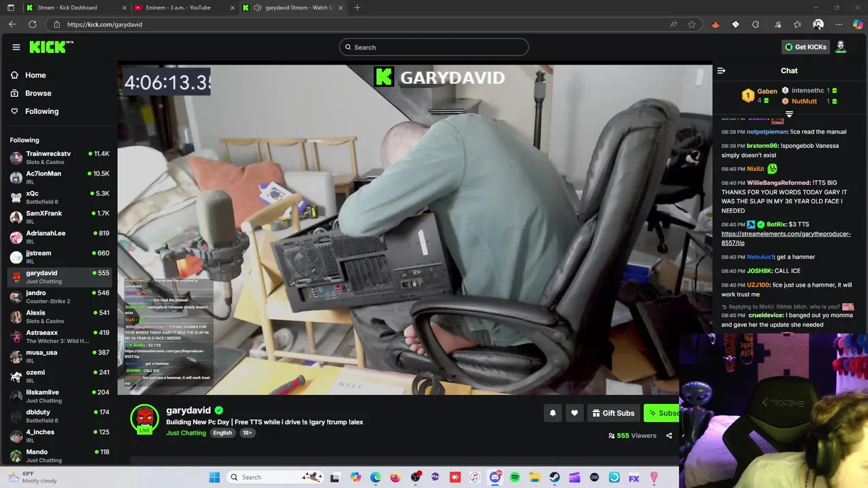Open lilskamlive channel in Following list
This screenshot has height=488, width=868.
pos(60,396)
